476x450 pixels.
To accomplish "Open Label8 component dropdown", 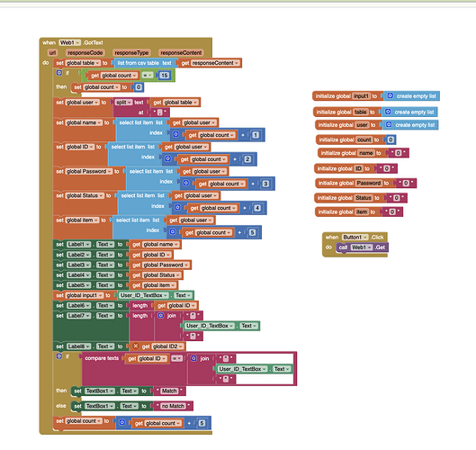I will tap(79, 346).
